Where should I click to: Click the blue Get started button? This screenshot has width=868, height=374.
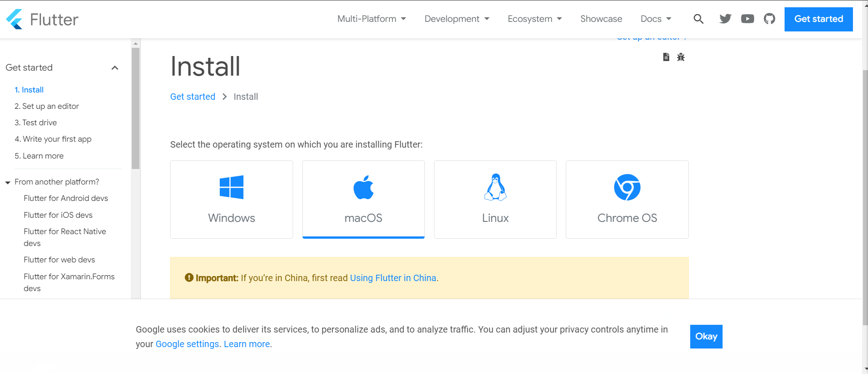(819, 19)
